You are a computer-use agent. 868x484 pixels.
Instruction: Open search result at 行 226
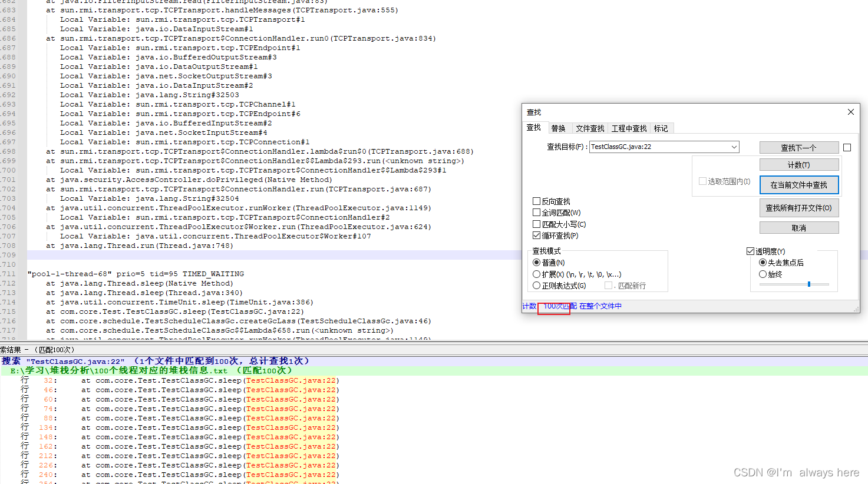(x=179, y=465)
